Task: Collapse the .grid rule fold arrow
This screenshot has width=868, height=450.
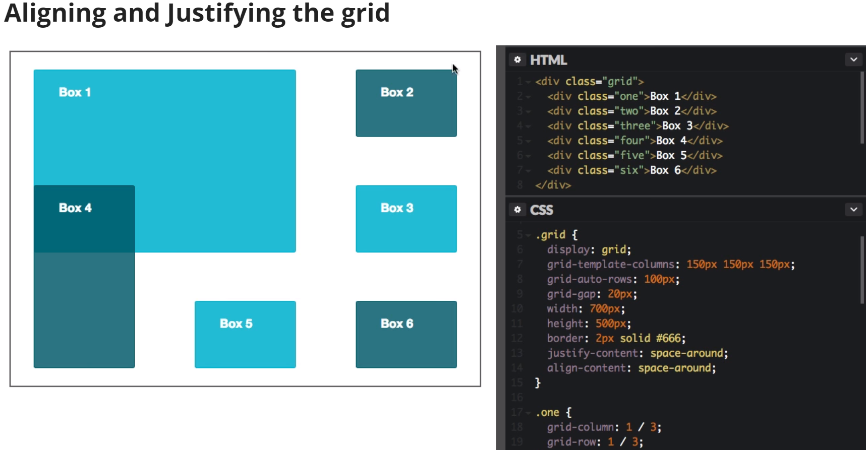Action: (528, 235)
